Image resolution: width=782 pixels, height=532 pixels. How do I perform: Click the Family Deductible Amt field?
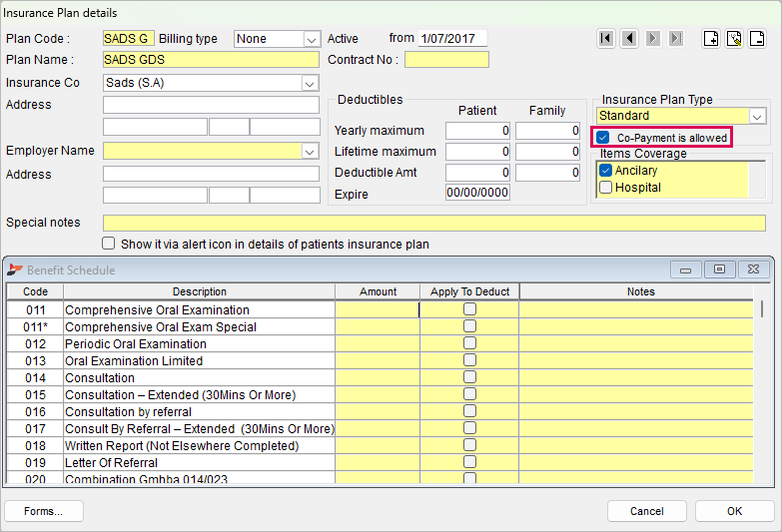click(547, 173)
